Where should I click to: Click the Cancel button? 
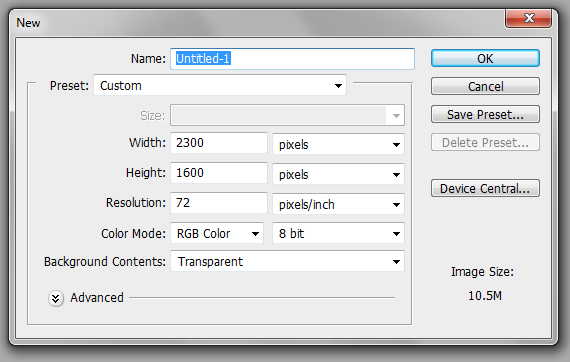point(485,87)
